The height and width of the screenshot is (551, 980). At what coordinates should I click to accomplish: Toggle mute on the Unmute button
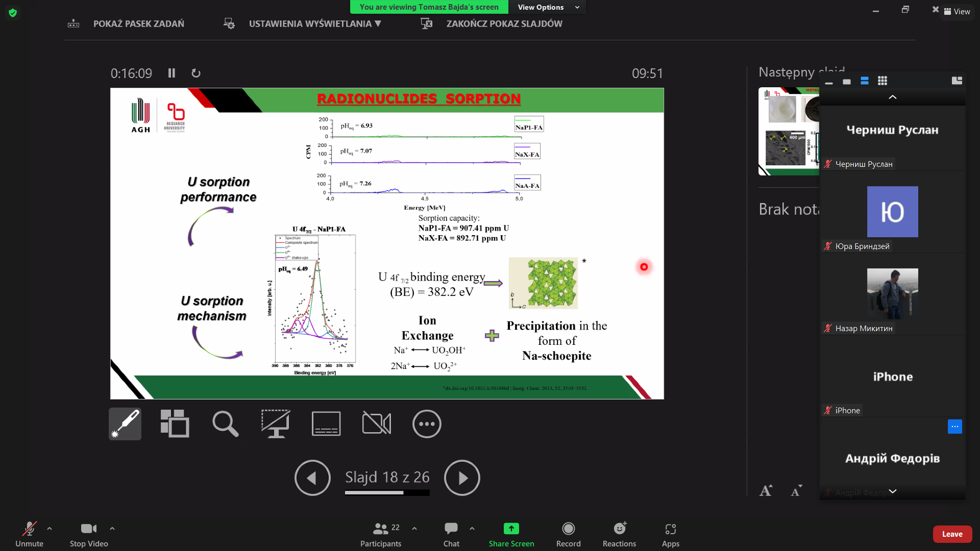pos(29,534)
